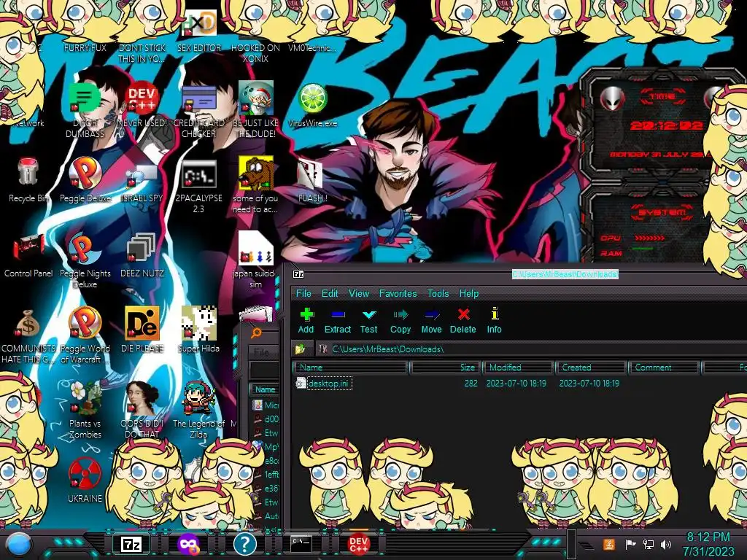Sort by the Created column header
The image size is (747, 560).
click(592, 367)
